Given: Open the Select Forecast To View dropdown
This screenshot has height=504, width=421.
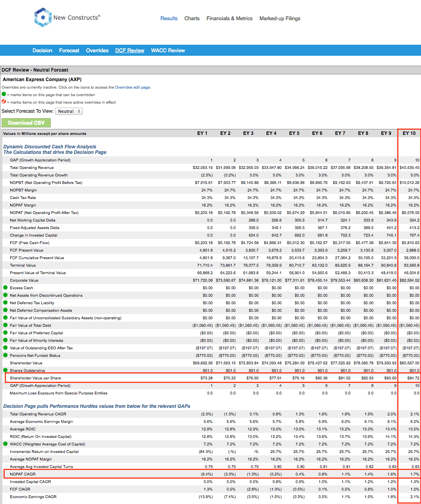Looking at the screenshot, I should coord(69,111).
